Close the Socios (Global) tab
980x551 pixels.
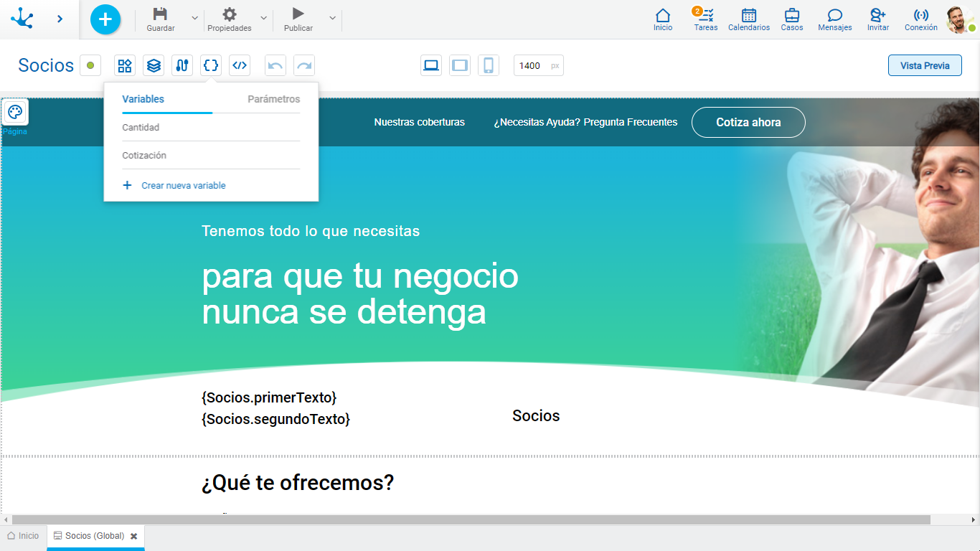tap(134, 536)
